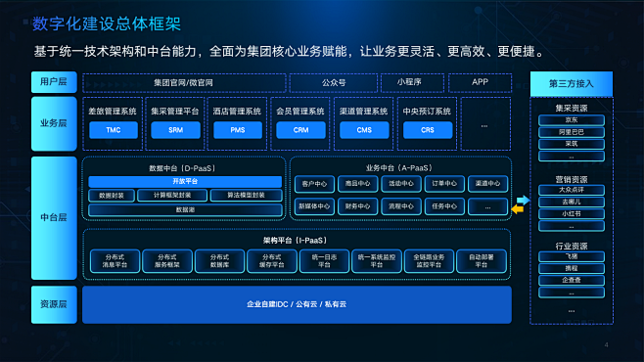Select the 大众点评 item
Viewport: 644px width, 362px height.
click(572, 190)
